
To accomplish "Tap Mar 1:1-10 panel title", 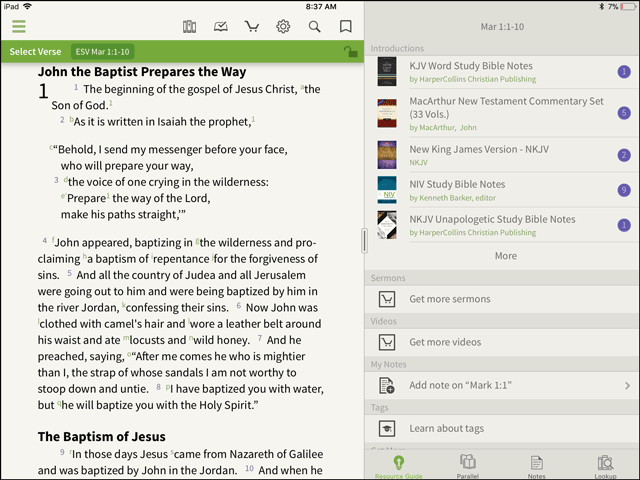I will point(502,27).
